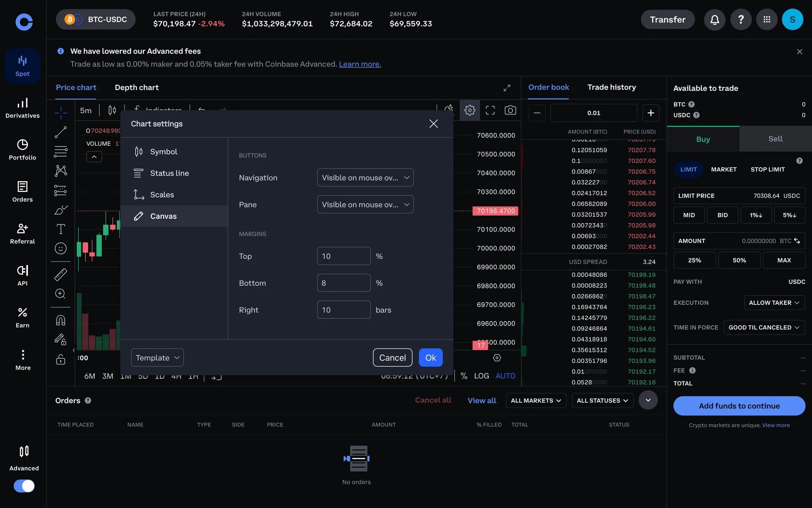Click Ok to apply chart settings
Image resolution: width=812 pixels, height=508 pixels.
pyautogui.click(x=430, y=358)
